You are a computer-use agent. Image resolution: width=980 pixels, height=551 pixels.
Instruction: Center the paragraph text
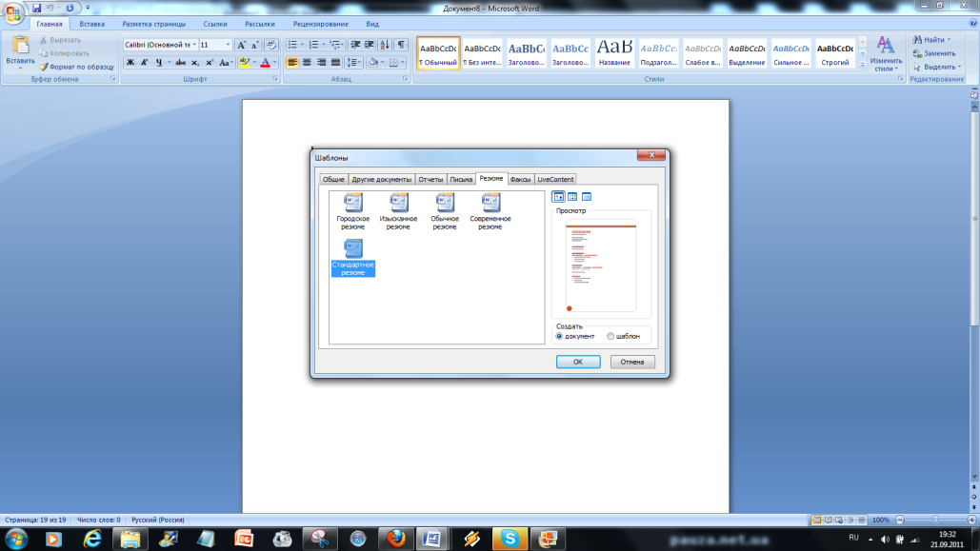click(307, 63)
